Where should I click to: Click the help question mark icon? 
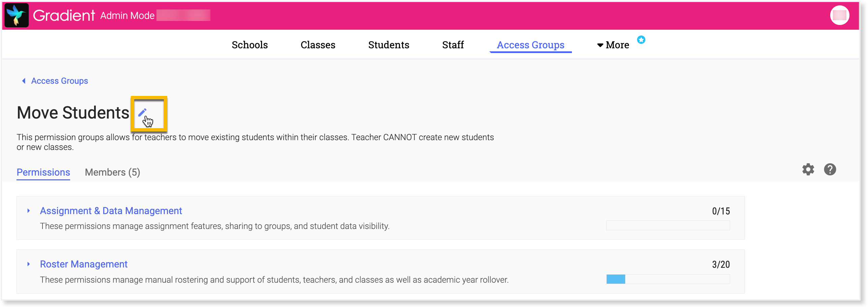830,170
